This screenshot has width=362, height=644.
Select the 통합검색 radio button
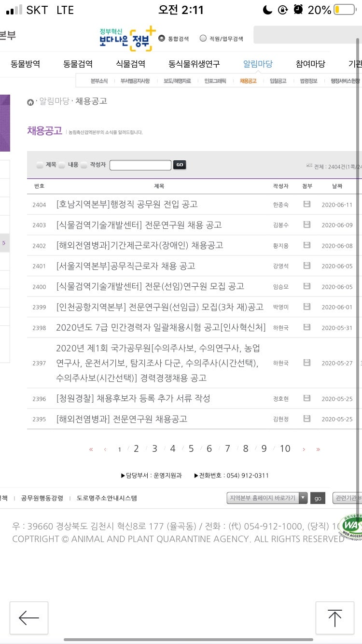tap(162, 39)
